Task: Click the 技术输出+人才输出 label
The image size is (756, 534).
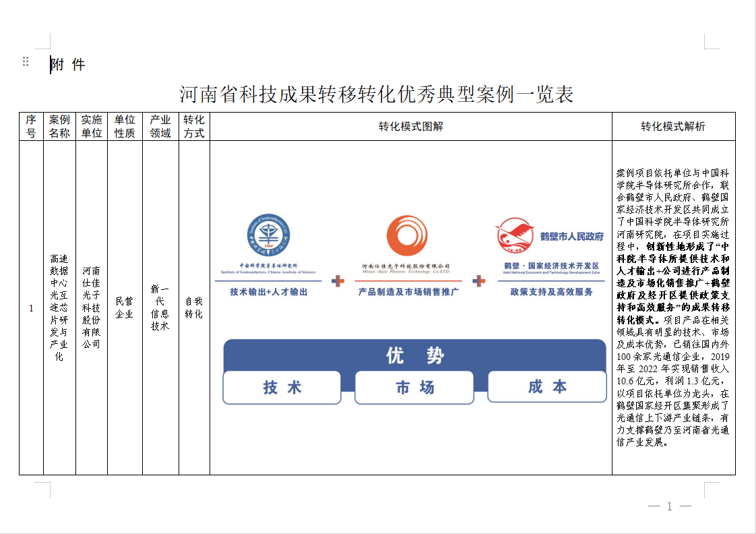Action: (x=269, y=292)
